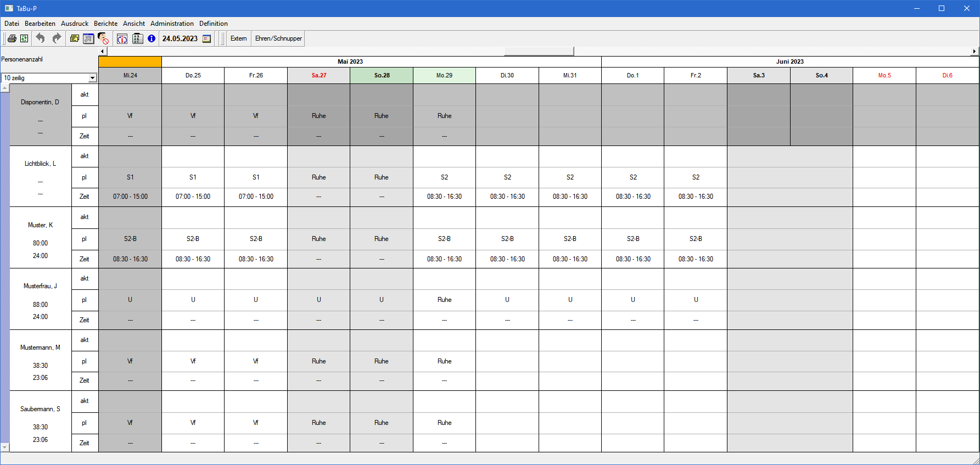This screenshot has width=980, height=465.
Task: Toggle the window shortcut arrow icon
Action: coord(88,38)
